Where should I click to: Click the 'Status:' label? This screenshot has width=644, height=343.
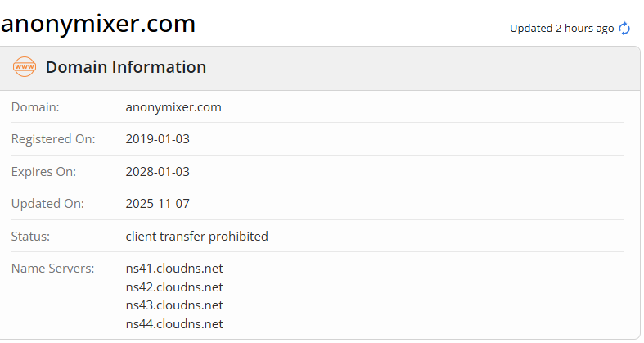[31, 236]
